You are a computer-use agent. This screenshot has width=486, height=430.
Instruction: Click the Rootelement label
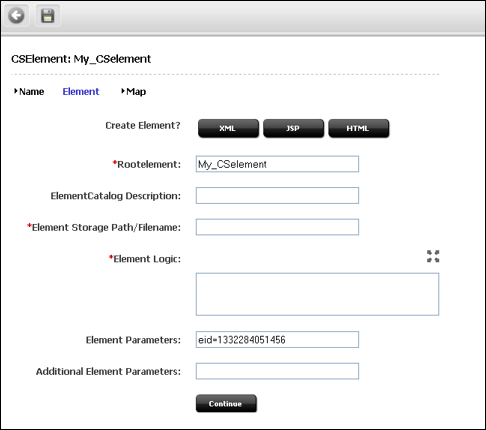pyautogui.click(x=147, y=164)
